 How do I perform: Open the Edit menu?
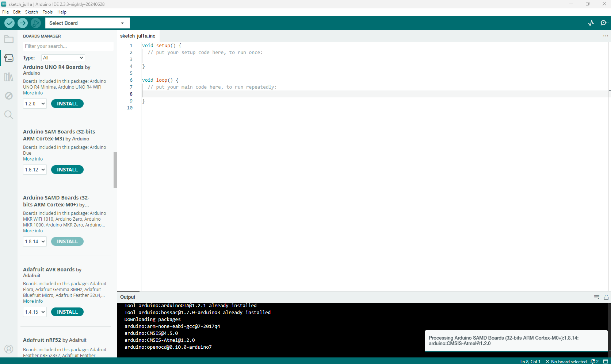(x=17, y=12)
